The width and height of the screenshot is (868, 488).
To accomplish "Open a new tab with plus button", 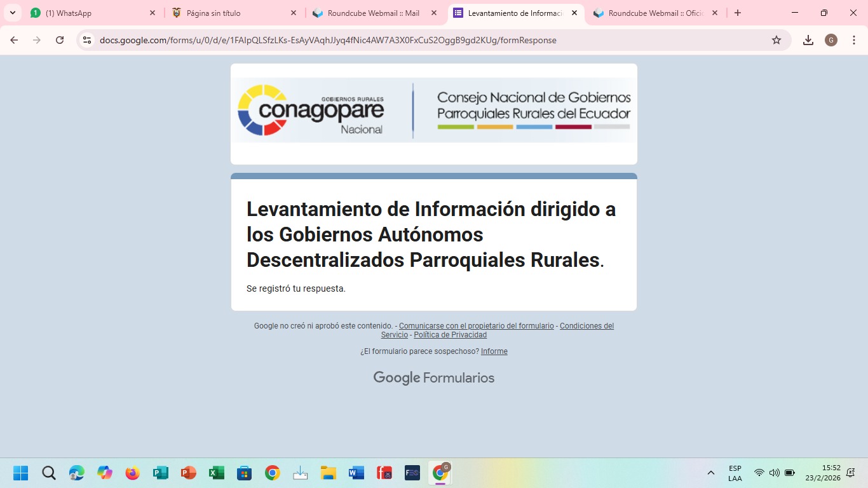I will pos(737,13).
